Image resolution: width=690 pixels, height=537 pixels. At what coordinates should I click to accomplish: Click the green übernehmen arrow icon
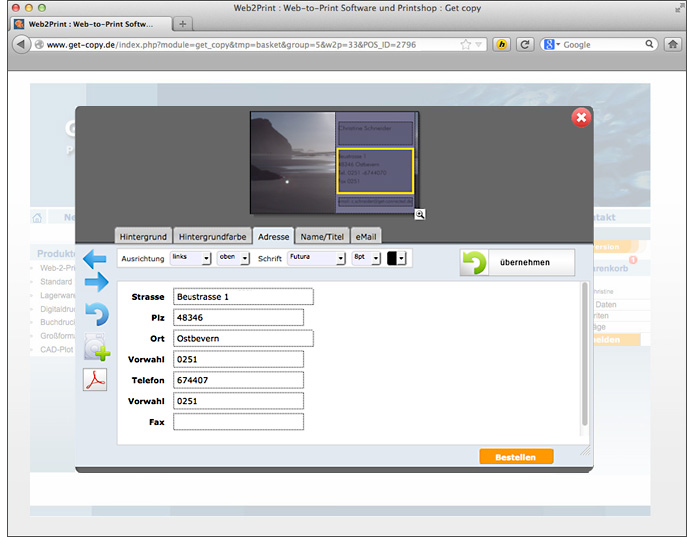474,262
